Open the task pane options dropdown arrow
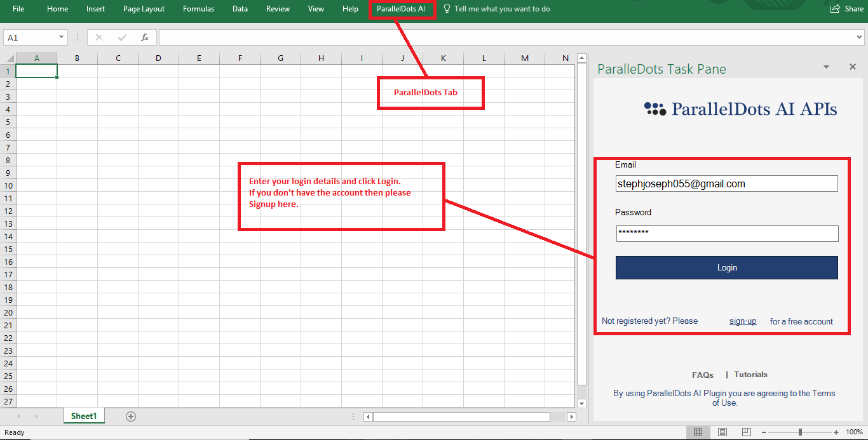 (x=826, y=67)
